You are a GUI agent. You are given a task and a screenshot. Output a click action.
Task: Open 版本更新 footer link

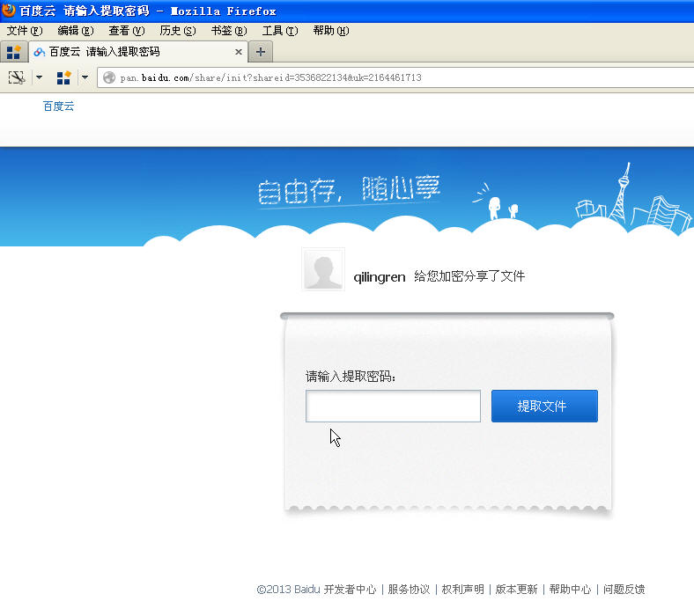[516, 590]
